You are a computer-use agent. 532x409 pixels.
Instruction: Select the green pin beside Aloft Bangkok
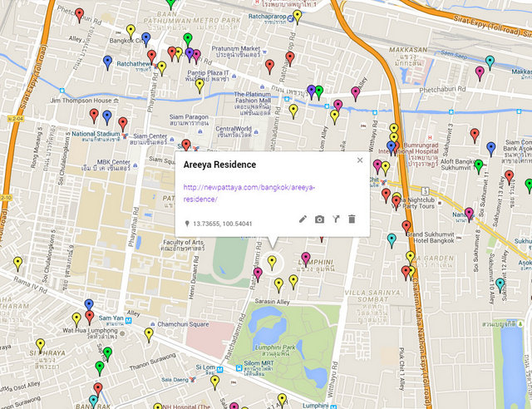coord(479,166)
